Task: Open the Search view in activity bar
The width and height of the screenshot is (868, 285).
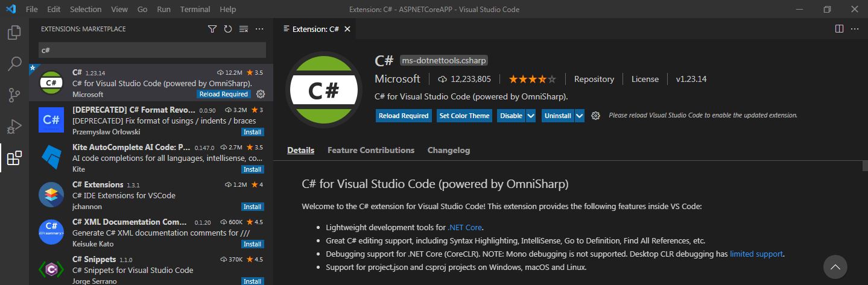Action: click(14, 64)
